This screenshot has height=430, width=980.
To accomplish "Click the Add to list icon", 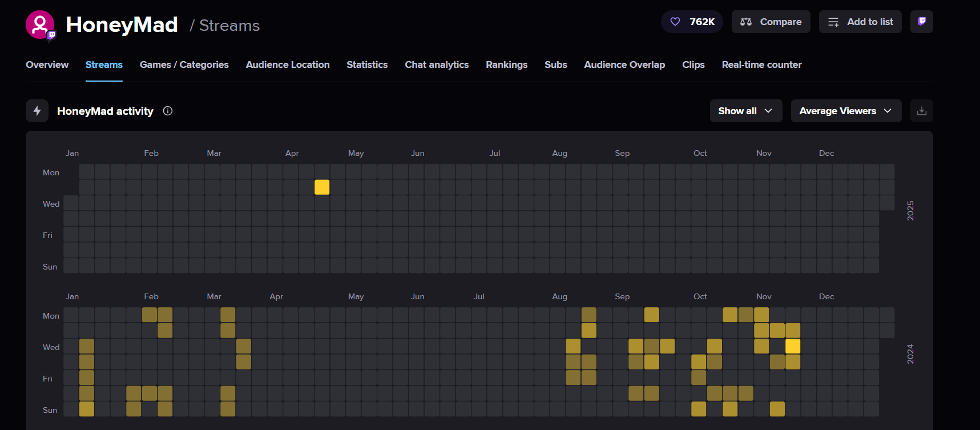I will 833,22.
